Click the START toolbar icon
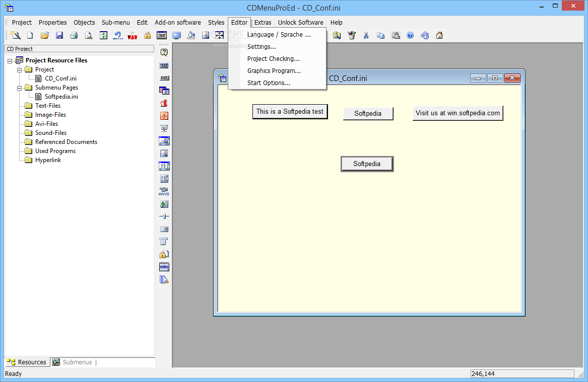Image resolution: width=588 pixels, height=382 pixels. pos(162,35)
